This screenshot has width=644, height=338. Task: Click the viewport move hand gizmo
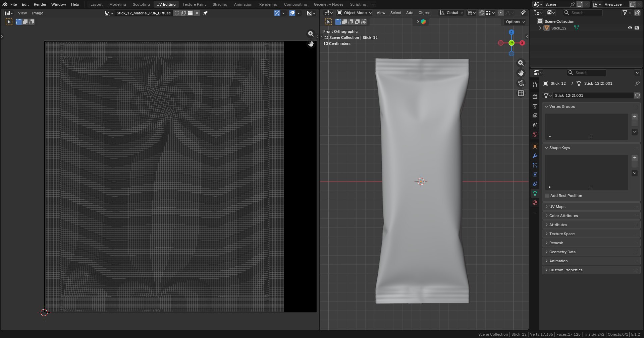[x=521, y=73]
